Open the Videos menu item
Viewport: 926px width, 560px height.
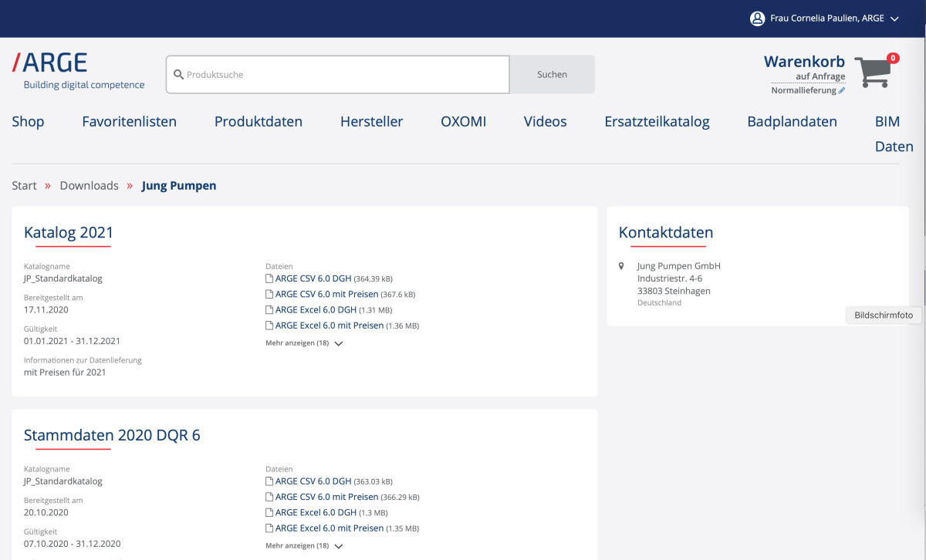545,121
